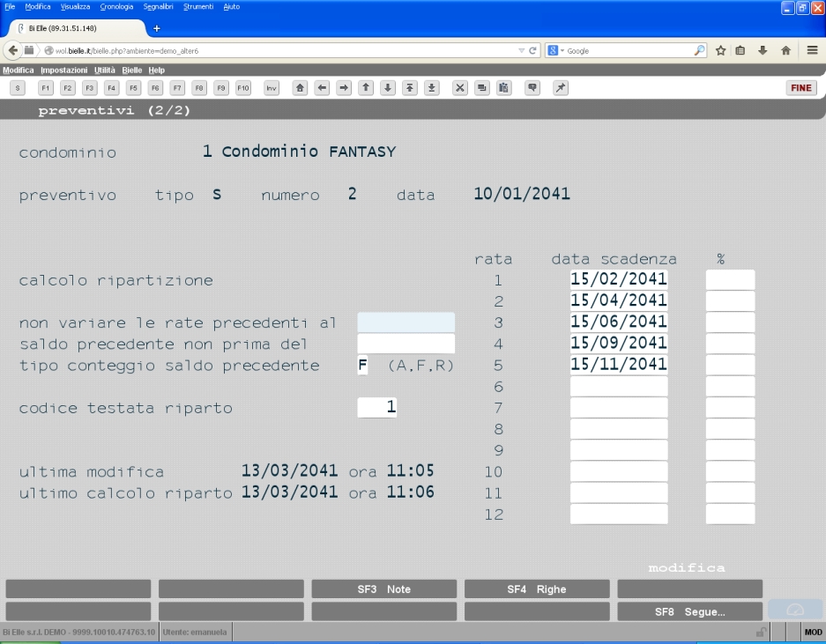826x644 pixels.
Task: Click the toolbar left arrow icon
Action: tap(322, 88)
